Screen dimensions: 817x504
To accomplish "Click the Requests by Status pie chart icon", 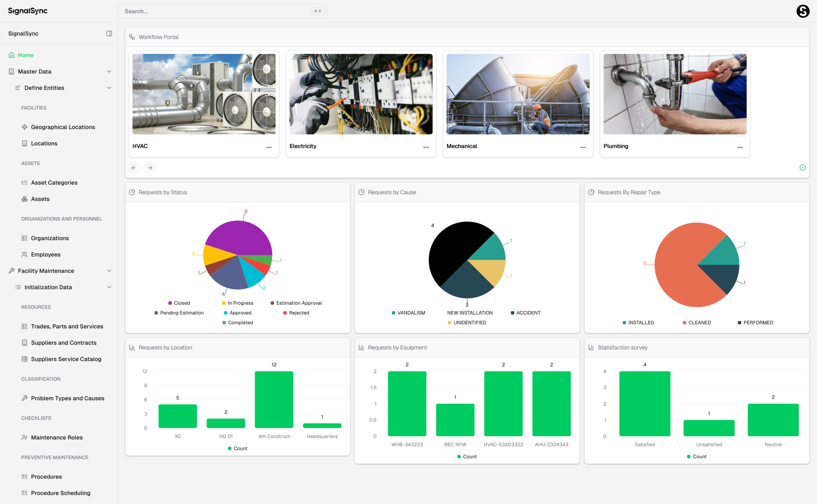I will [132, 192].
